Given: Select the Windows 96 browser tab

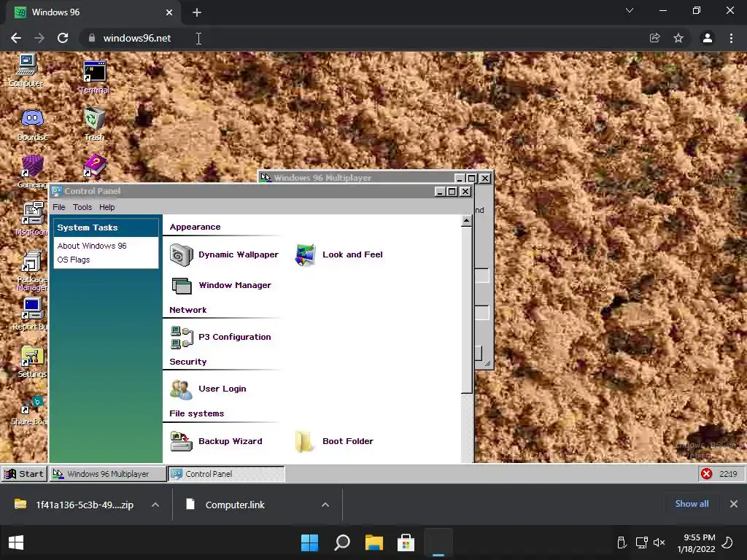Looking at the screenshot, I should [93, 12].
